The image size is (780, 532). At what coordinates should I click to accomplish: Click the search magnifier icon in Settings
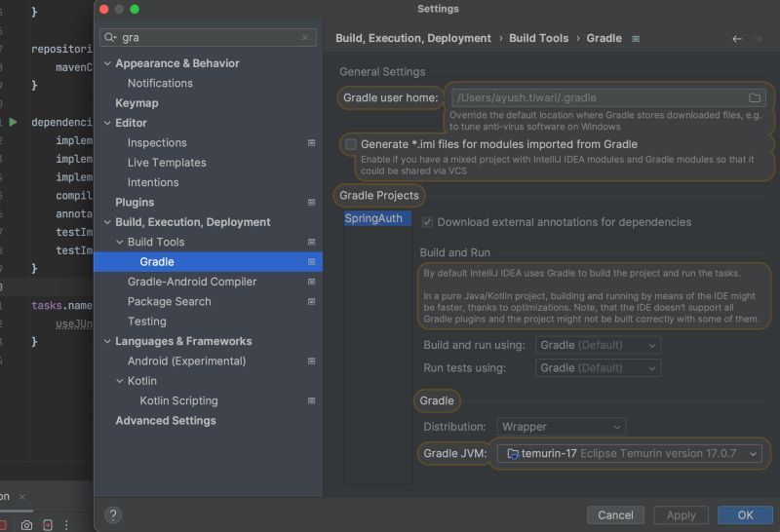tap(110, 37)
